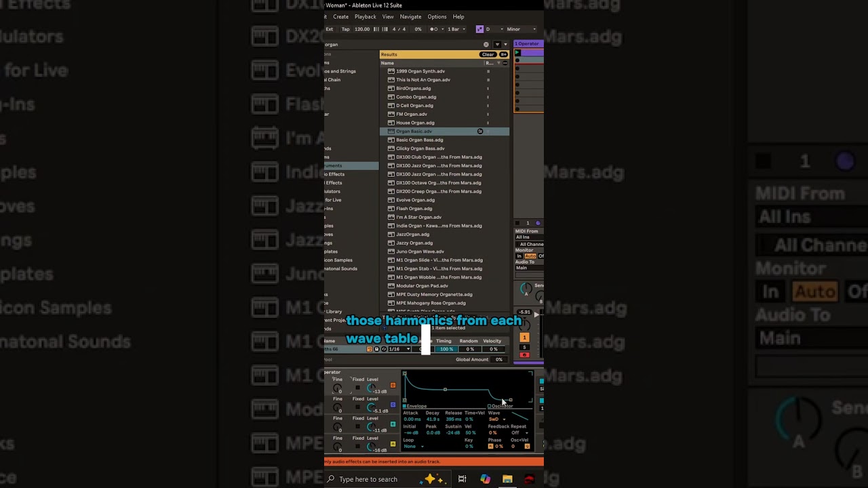The image size is (868, 488).
Task: Open the Create menu
Action: click(341, 17)
